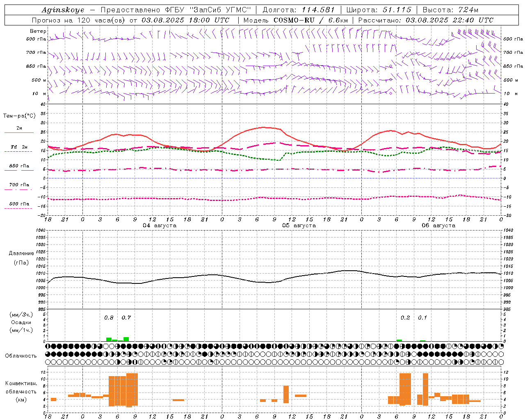Click the latitude value 51.115
The image size is (525, 420).
pyautogui.click(x=397, y=10)
